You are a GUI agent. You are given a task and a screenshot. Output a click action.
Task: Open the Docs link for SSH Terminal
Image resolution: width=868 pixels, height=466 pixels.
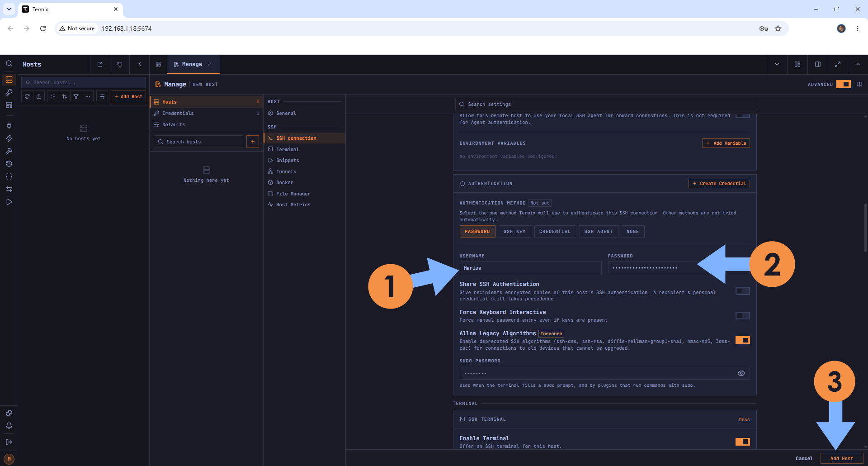[x=744, y=420]
